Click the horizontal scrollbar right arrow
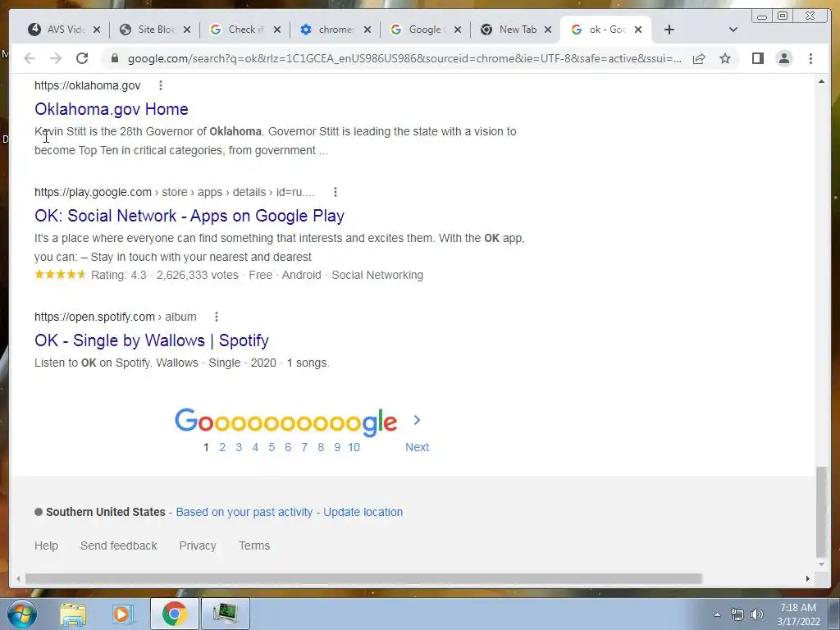The width and height of the screenshot is (840, 630). 808,578
